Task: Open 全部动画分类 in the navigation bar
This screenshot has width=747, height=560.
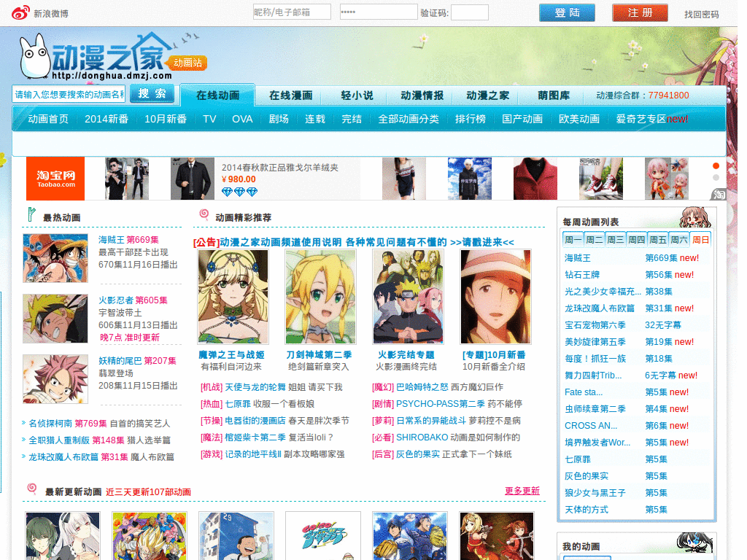Action: [409, 119]
